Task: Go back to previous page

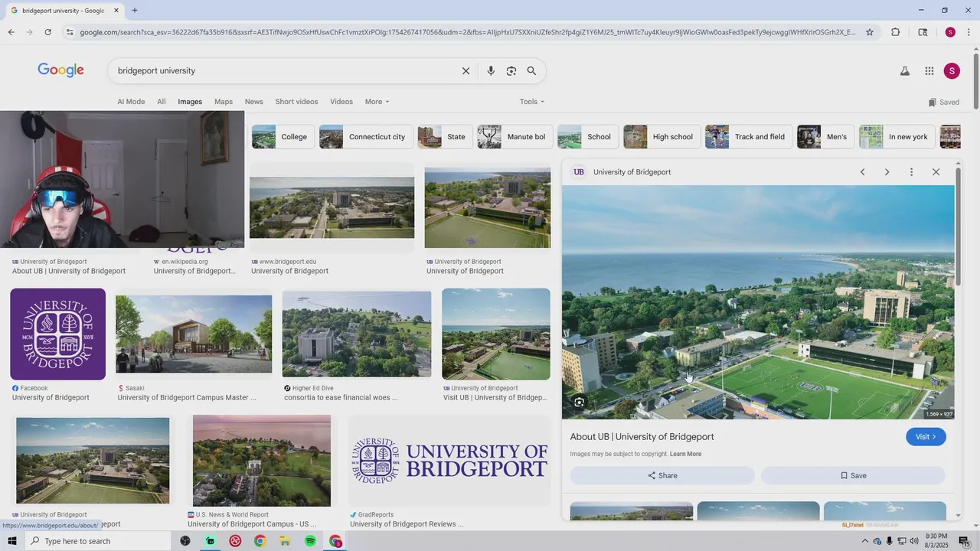Action: [11, 32]
